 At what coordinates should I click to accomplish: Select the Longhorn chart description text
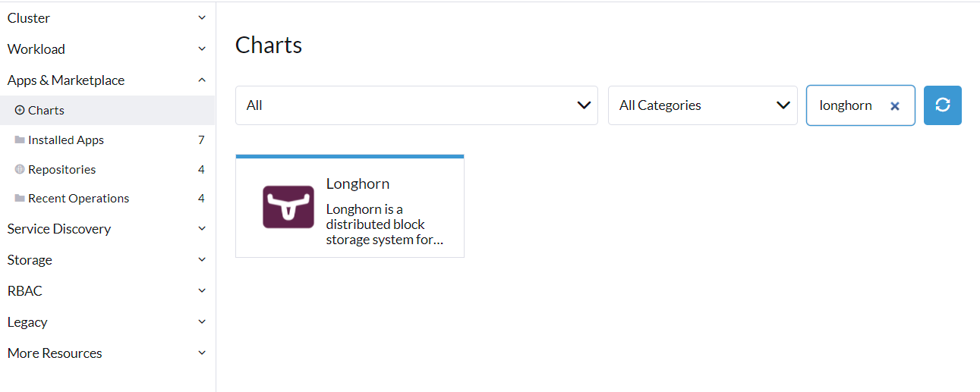384,224
